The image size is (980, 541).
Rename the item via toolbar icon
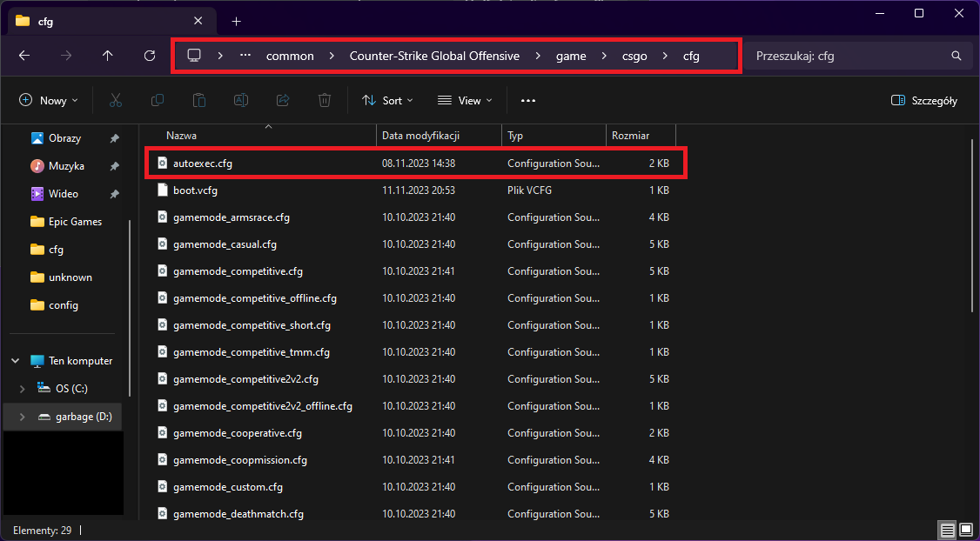pyautogui.click(x=240, y=100)
